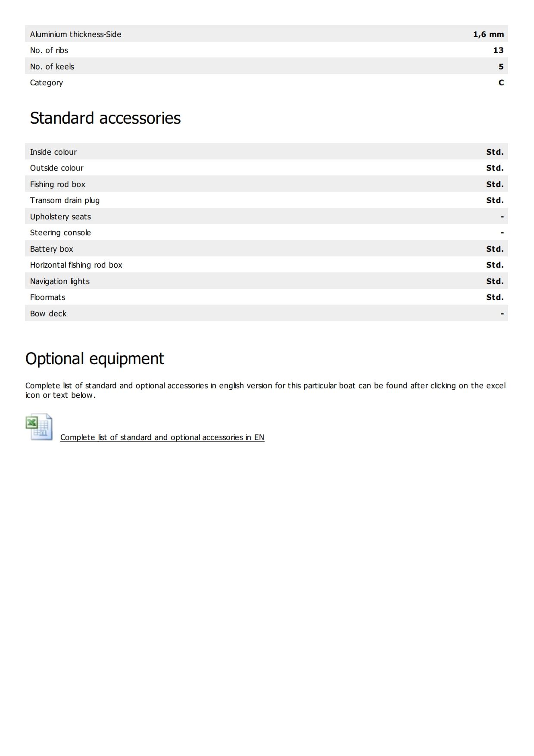Select the Battery box row label

point(52,249)
